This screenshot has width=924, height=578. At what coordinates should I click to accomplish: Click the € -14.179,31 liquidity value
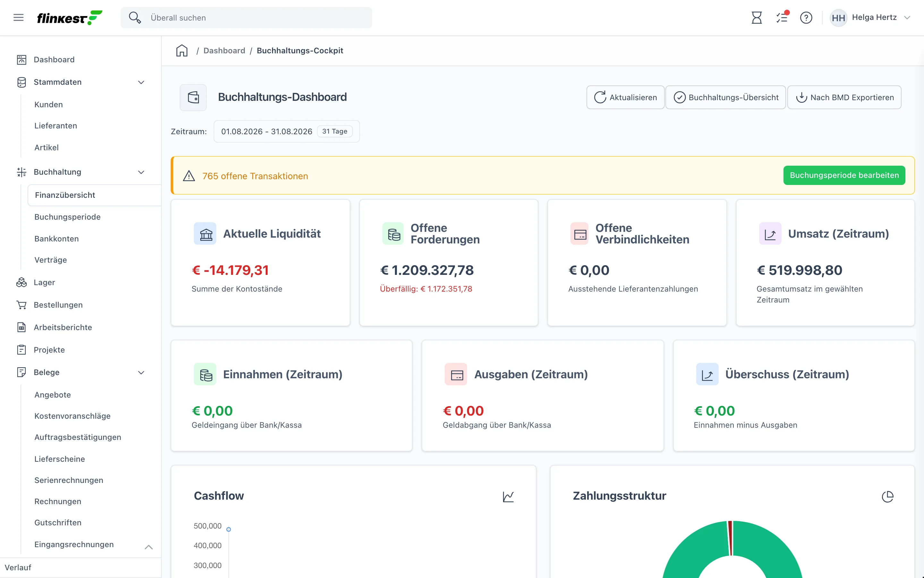(x=230, y=270)
